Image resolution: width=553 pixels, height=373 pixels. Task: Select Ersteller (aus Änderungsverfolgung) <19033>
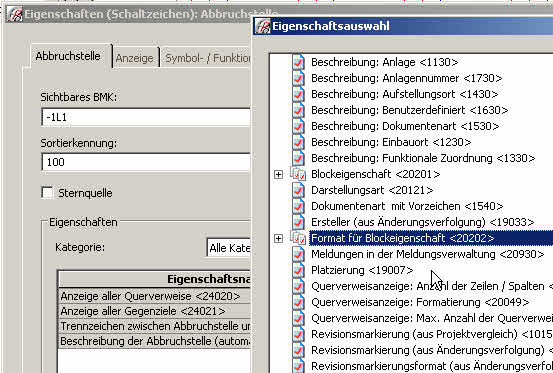click(423, 222)
